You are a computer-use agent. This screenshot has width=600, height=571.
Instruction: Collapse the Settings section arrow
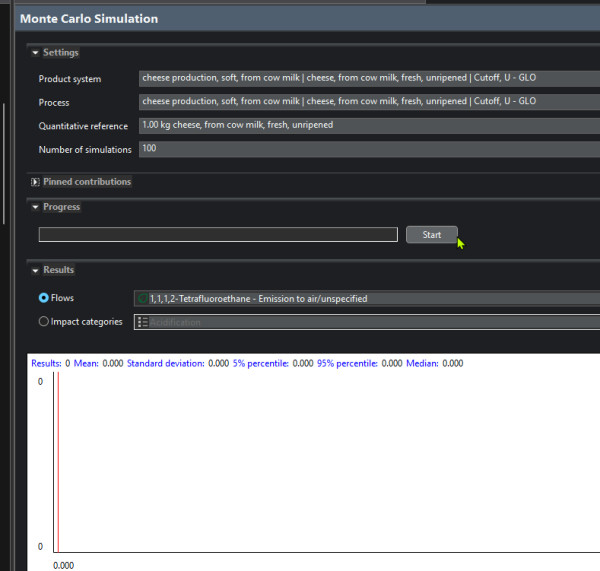(36, 53)
